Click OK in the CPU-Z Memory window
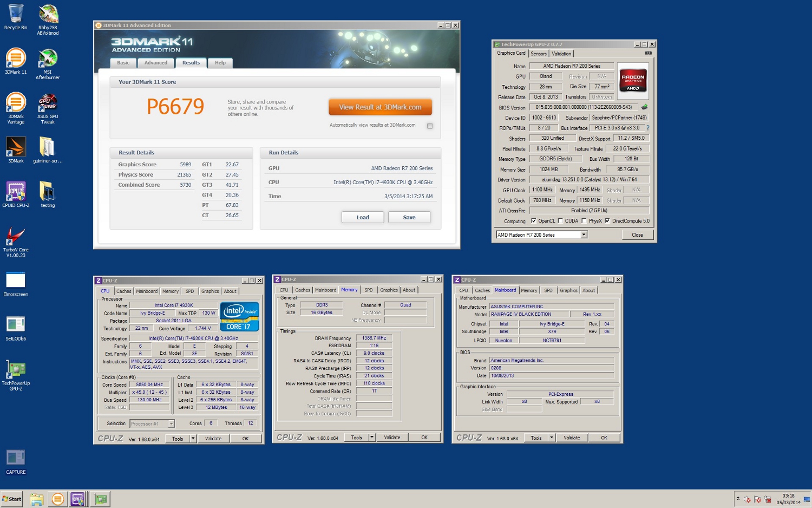 tap(424, 438)
